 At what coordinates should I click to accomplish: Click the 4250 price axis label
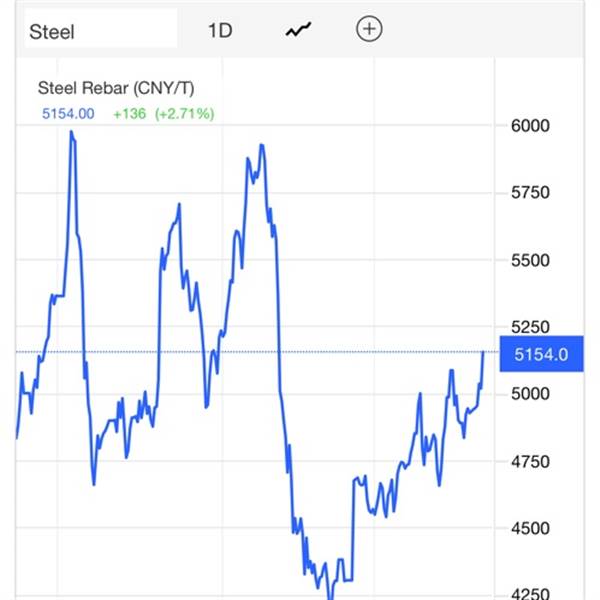click(529, 593)
